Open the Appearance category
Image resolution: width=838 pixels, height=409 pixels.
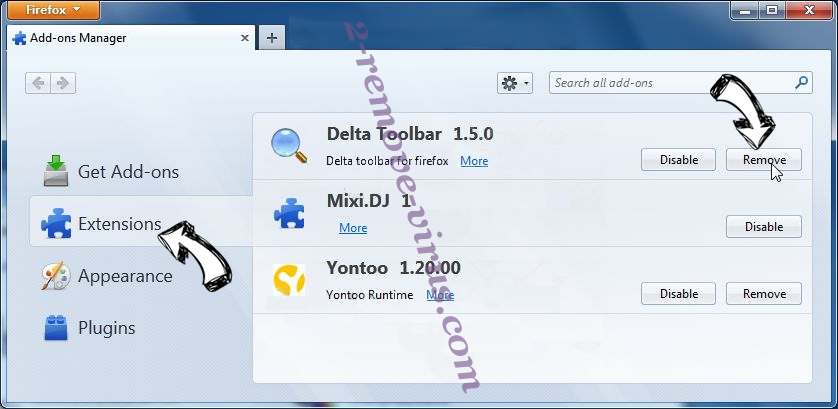tap(141, 276)
